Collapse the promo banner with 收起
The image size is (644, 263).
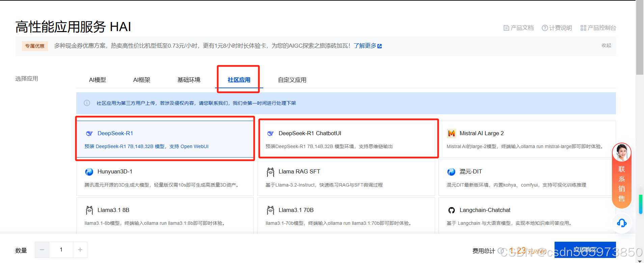[x=606, y=45]
